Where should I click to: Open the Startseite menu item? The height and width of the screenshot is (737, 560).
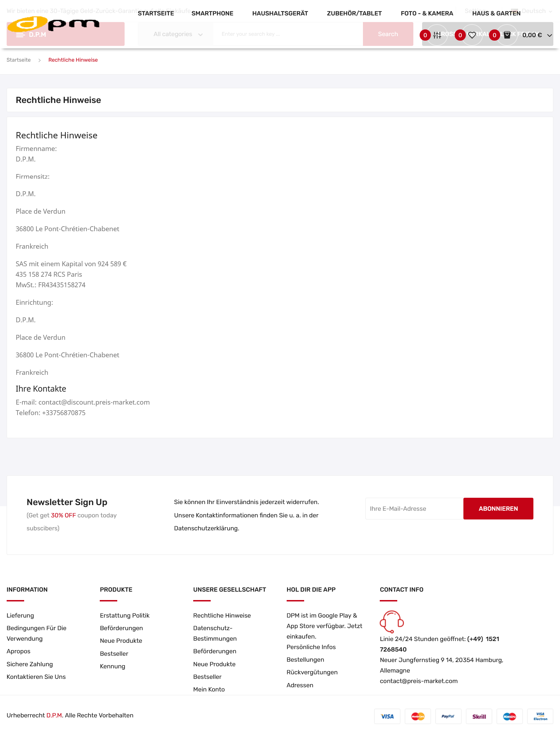[x=156, y=13]
